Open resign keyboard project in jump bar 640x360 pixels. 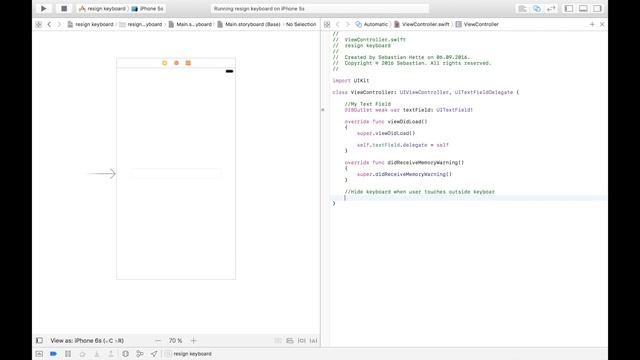pos(90,24)
